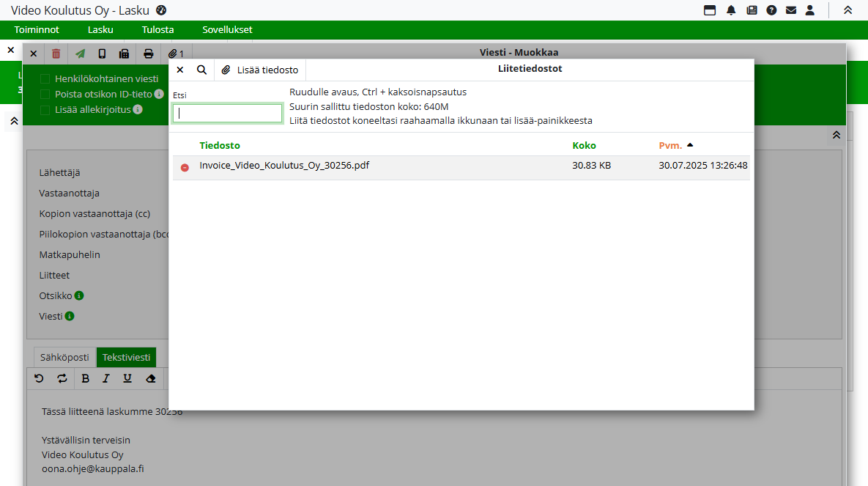
Task: Open the Toiminnot menu
Action: click(x=37, y=30)
